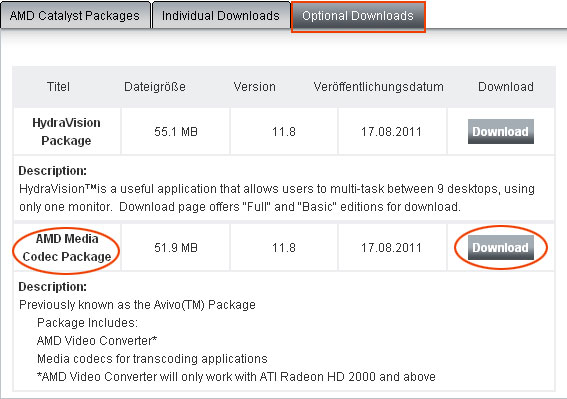The height and width of the screenshot is (399, 567).
Task: Click 'Media codecs for transcoding applications'
Action: point(152,359)
